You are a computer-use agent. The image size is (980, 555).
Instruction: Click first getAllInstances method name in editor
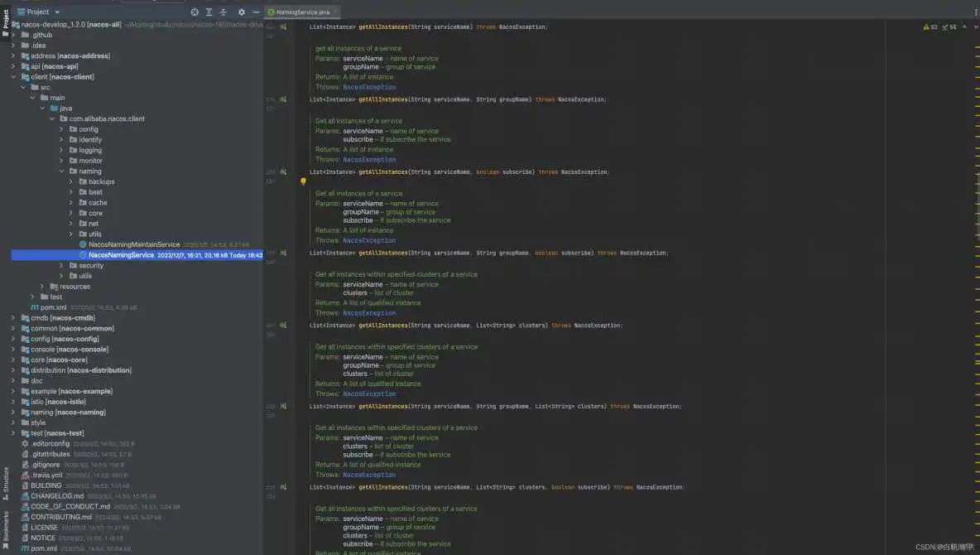tap(382, 27)
